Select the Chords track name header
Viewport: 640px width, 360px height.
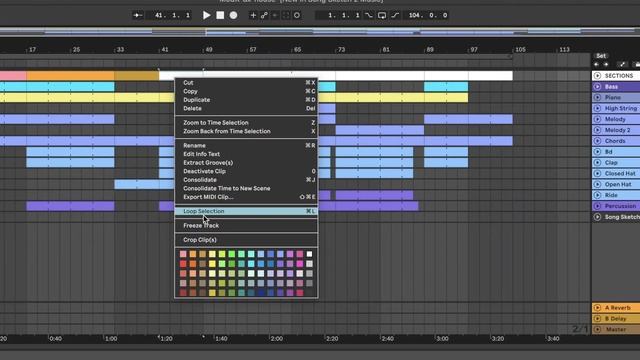(616, 141)
